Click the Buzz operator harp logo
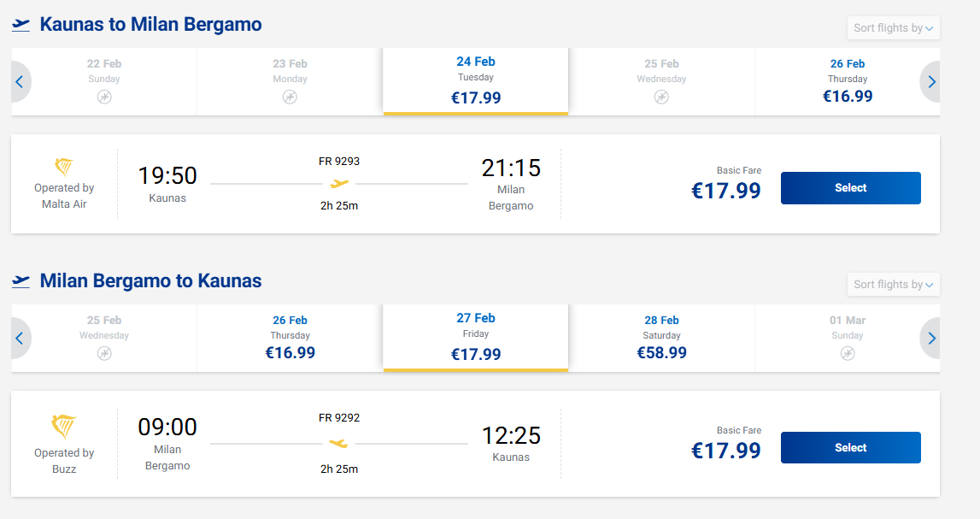The width and height of the screenshot is (980, 519). pyautogui.click(x=64, y=427)
